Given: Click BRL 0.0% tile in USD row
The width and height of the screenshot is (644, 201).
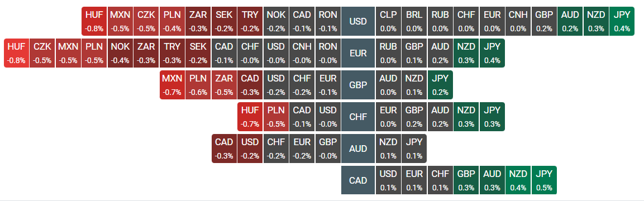Looking at the screenshot, I should [x=414, y=21].
